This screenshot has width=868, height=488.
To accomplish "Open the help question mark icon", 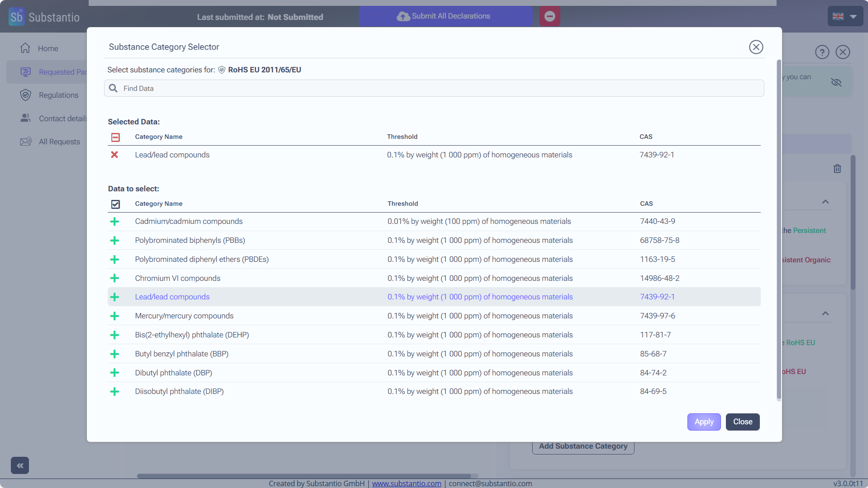I will [822, 52].
